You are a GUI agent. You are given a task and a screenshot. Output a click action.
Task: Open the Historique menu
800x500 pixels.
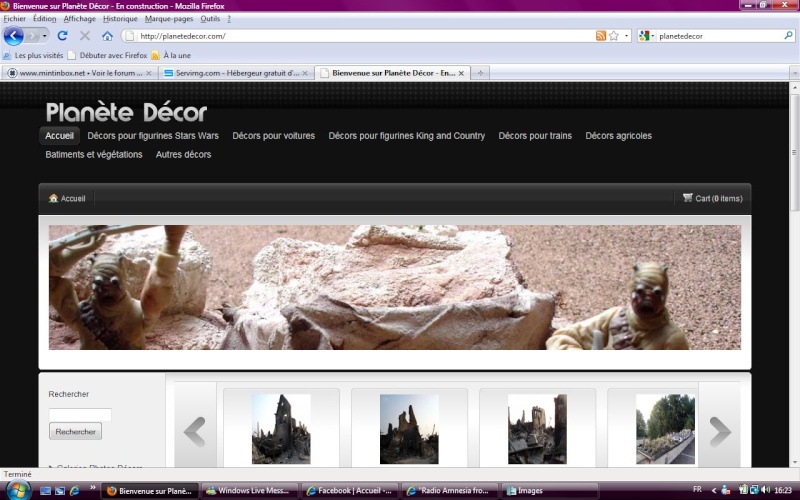pos(120,19)
